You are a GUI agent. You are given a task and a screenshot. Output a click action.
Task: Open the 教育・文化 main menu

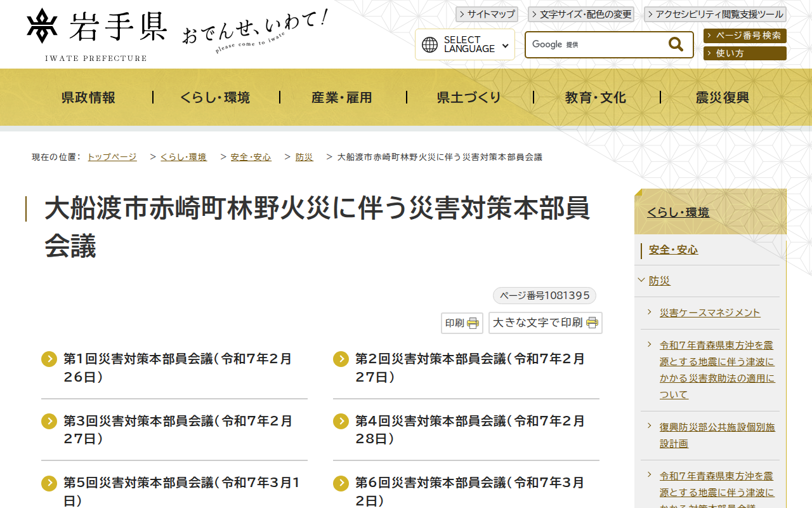pos(596,98)
